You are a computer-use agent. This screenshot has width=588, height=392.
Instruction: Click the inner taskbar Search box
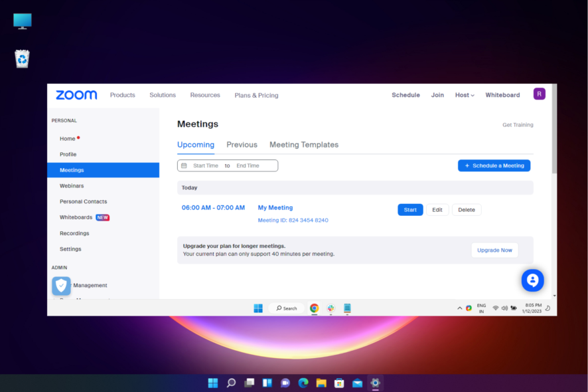coord(287,308)
